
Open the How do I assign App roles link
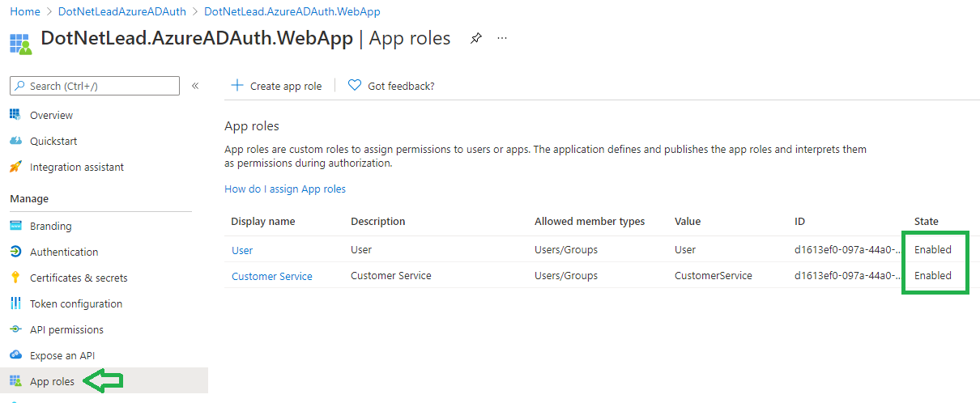click(285, 189)
